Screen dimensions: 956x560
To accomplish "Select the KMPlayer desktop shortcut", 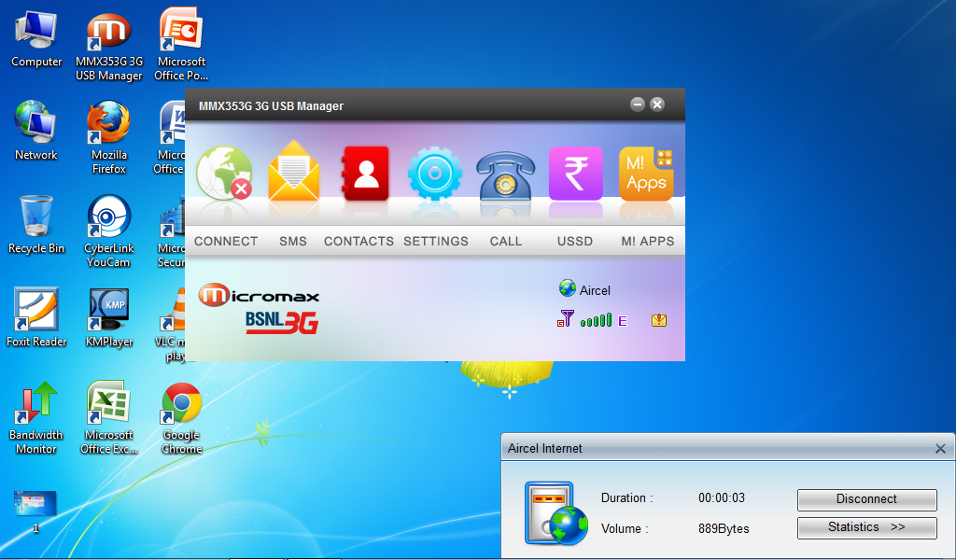I will [x=109, y=316].
